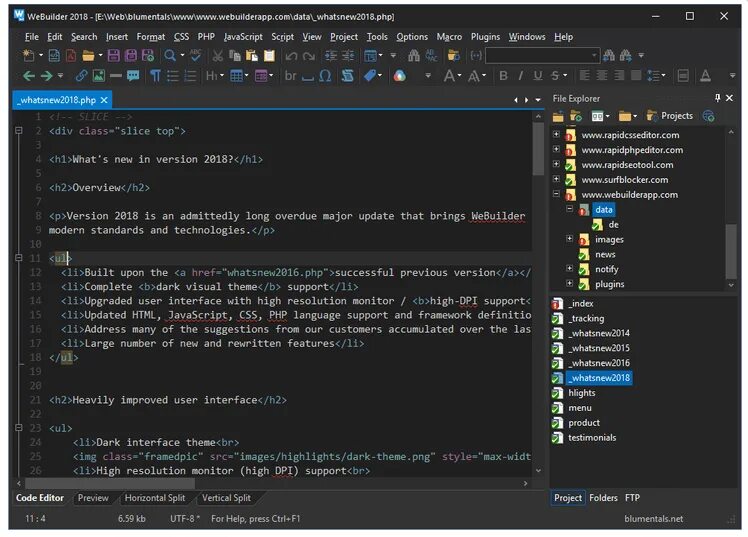Screen dimensions: 748x537
Task: Click the Indent lines icon
Action: 331,56
